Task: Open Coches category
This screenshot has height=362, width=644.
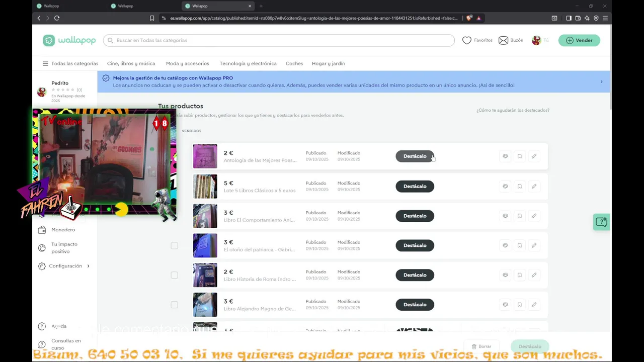Action: 294,64
